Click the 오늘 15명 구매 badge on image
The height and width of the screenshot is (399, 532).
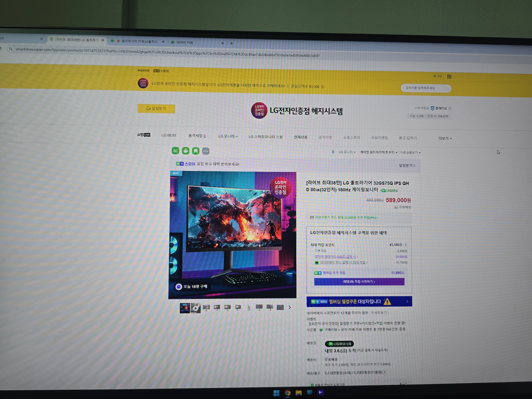coord(192,286)
